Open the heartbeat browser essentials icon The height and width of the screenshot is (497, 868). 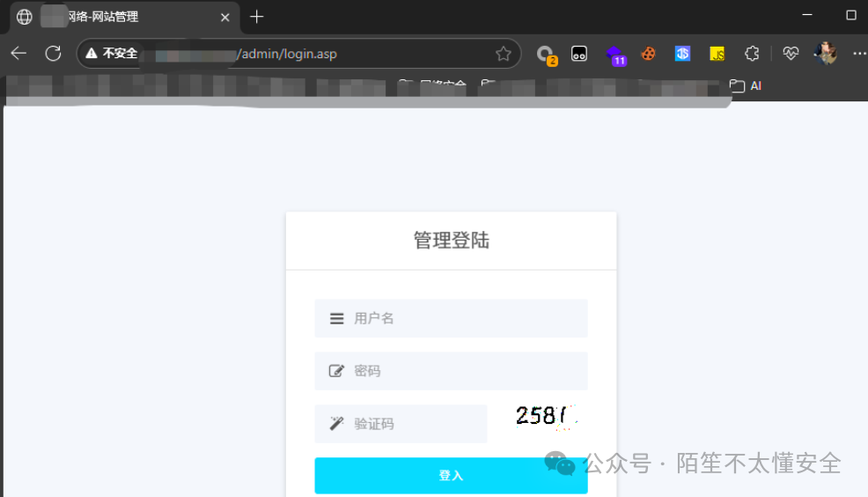791,54
